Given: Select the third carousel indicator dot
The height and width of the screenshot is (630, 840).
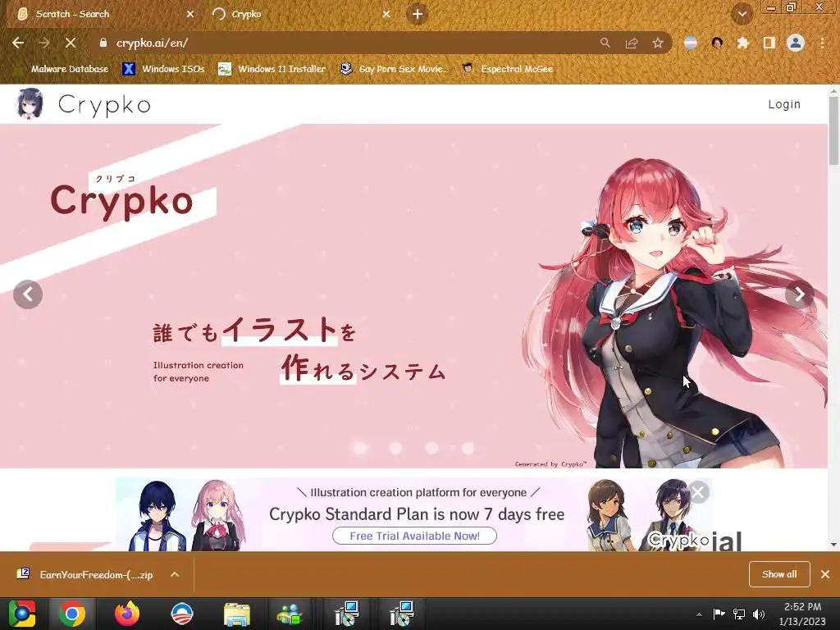Looking at the screenshot, I should click(x=431, y=448).
